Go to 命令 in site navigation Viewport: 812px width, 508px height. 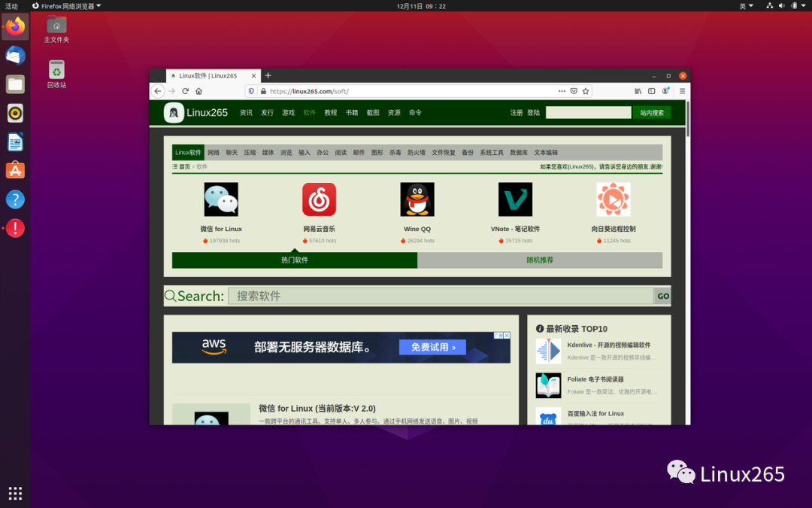tap(415, 112)
